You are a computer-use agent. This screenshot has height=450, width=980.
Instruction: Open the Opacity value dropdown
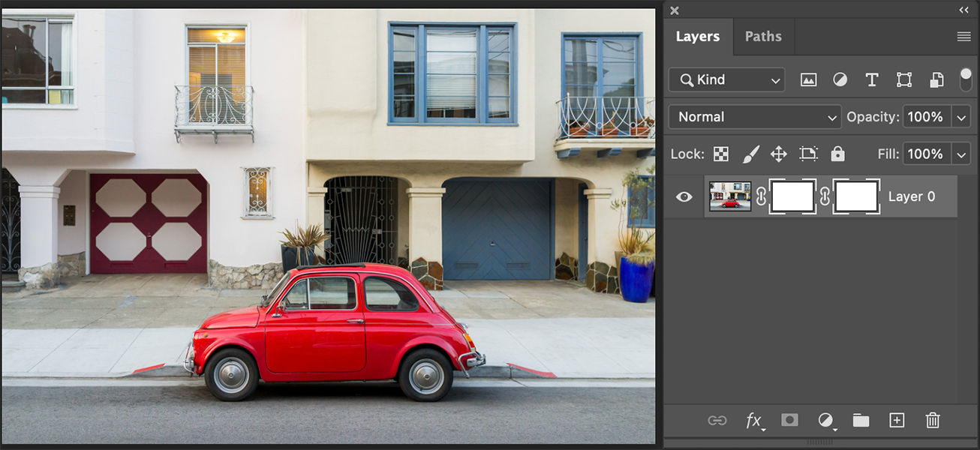pyautogui.click(x=962, y=116)
